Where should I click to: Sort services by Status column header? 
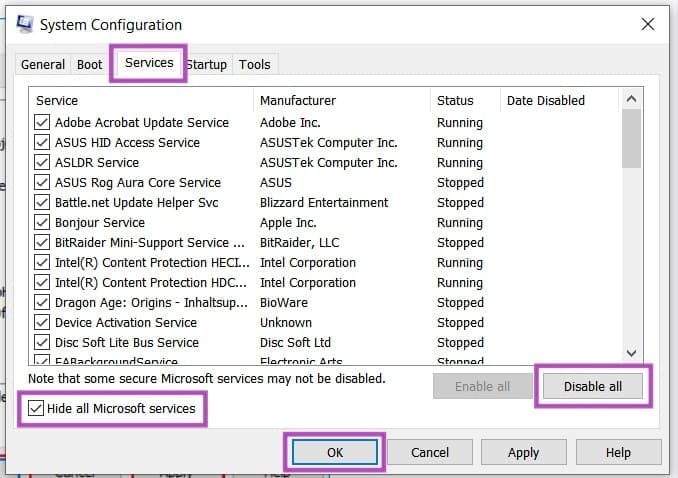point(454,100)
